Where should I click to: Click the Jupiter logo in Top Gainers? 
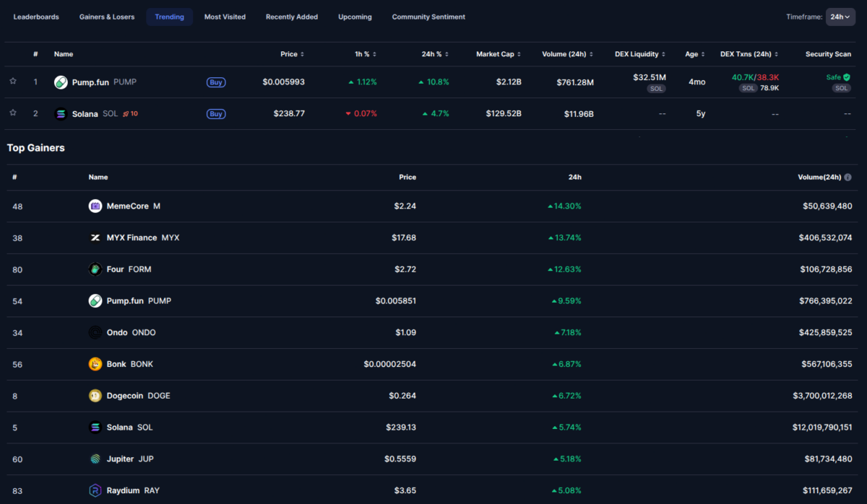95,459
